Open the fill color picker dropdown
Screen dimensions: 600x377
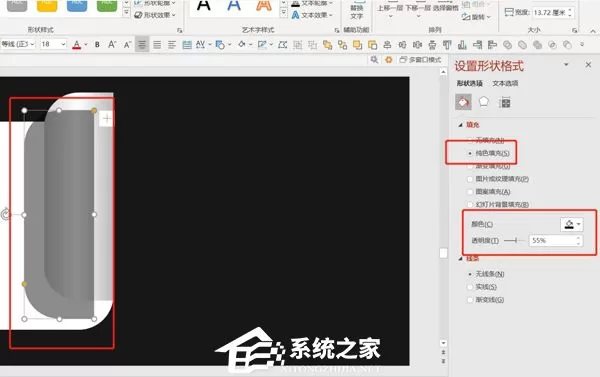pyautogui.click(x=572, y=224)
